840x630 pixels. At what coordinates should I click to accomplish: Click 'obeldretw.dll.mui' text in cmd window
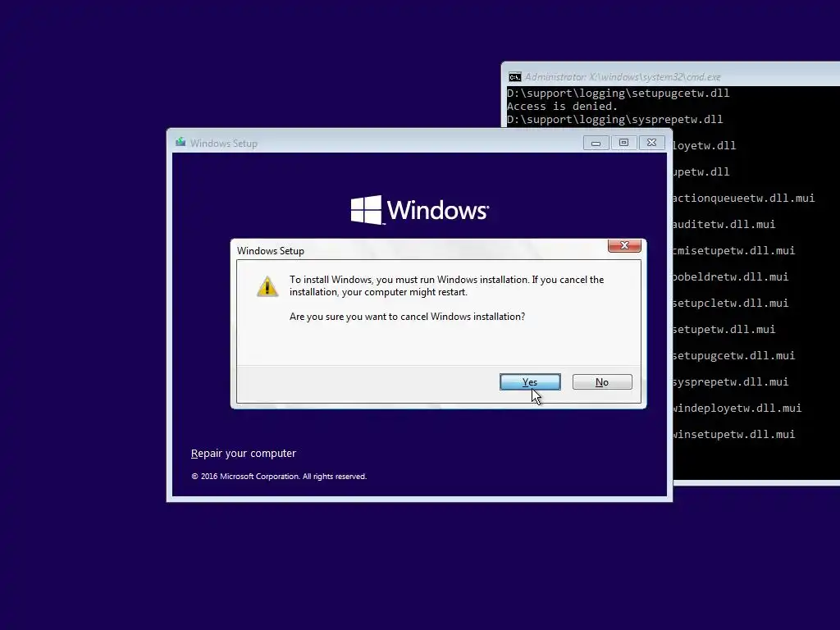pos(731,277)
